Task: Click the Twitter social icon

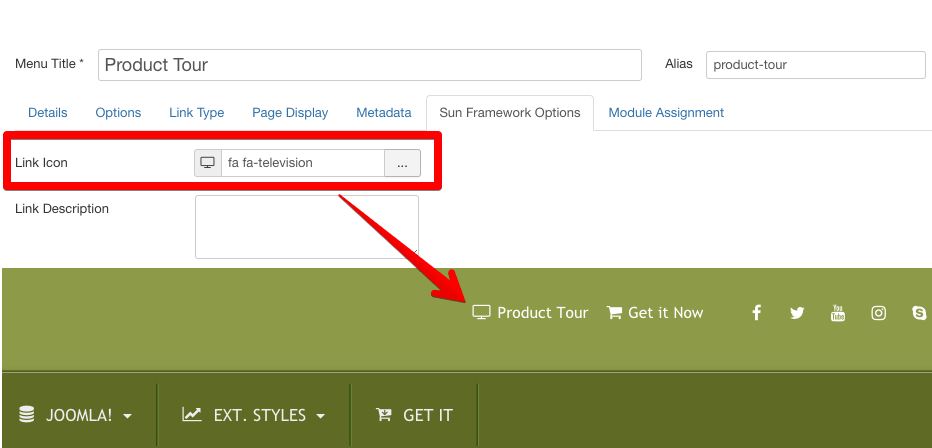Action: [797, 313]
